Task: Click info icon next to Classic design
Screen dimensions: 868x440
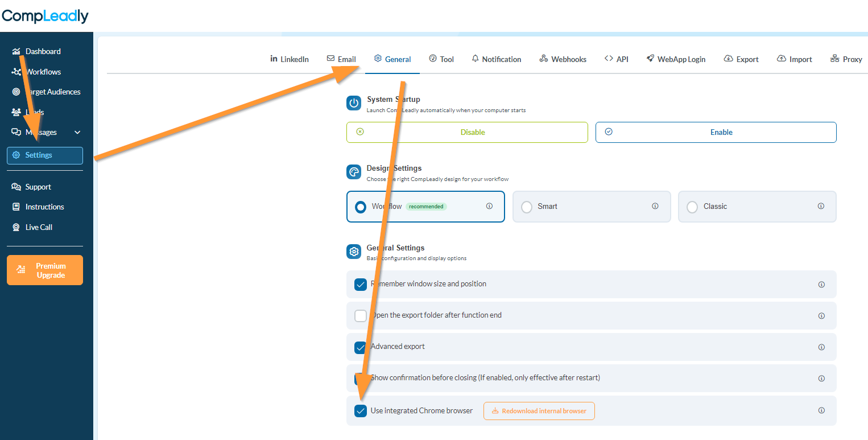Action: [821, 206]
